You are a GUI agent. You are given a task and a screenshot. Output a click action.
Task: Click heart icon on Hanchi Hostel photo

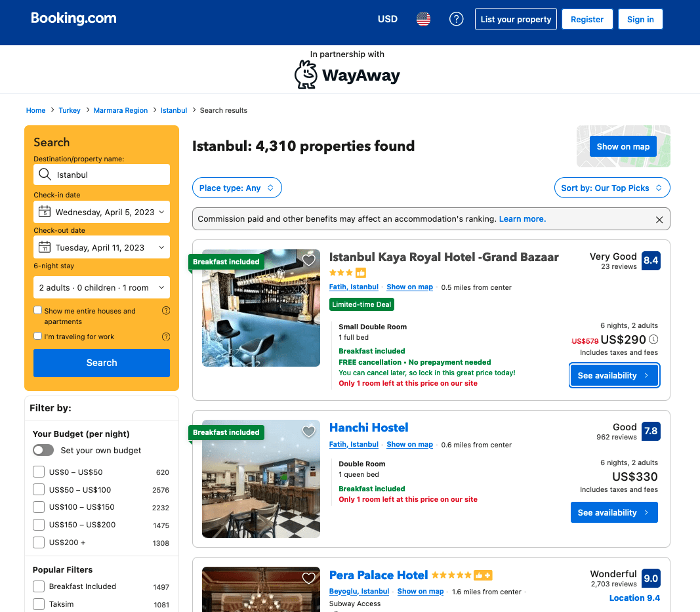309,431
